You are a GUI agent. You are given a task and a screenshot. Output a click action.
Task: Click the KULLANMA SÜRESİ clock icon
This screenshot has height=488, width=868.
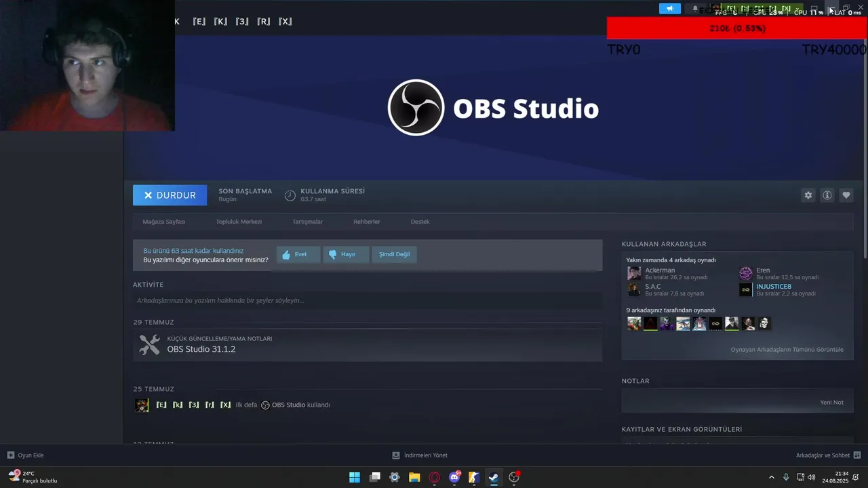pos(290,195)
